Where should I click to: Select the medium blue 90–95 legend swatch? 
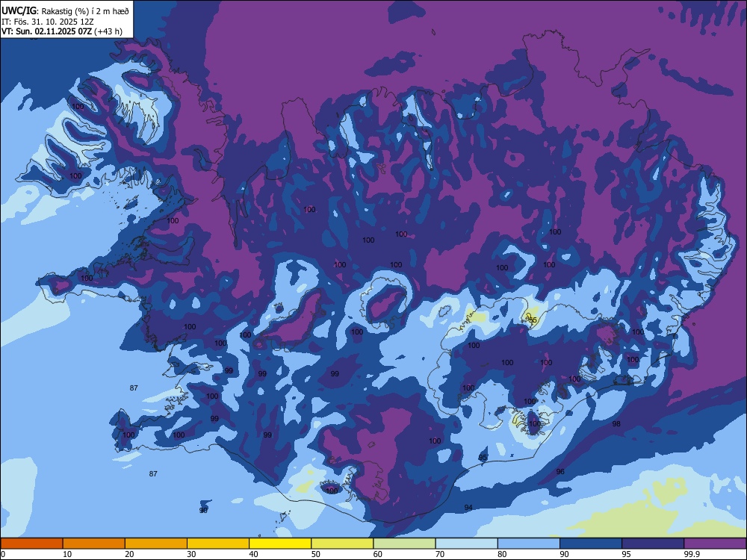click(x=591, y=544)
